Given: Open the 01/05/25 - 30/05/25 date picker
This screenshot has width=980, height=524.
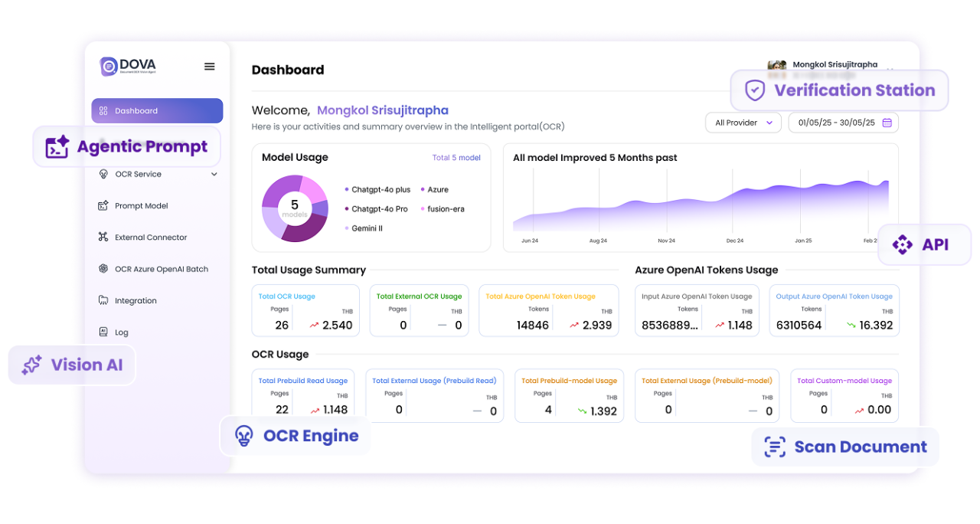Looking at the screenshot, I should click(x=842, y=122).
